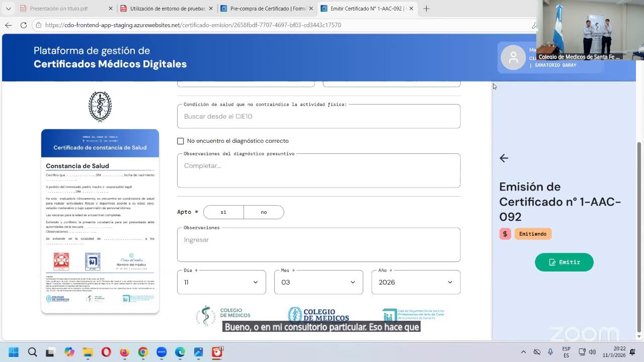Click the pink dollar sign badge
This screenshot has height=362, width=644.
[x=505, y=234]
